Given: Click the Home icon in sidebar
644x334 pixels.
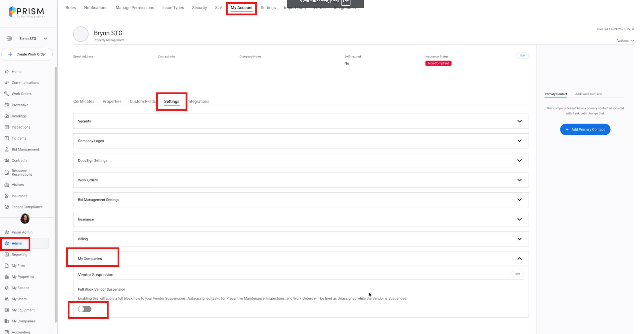Looking at the screenshot, I should 7,72.
